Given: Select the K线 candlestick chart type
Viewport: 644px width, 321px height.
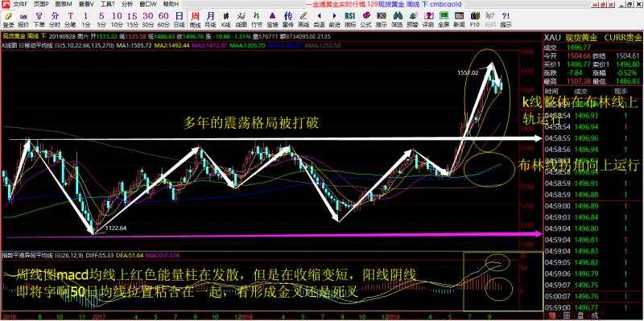Looking at the screenshot, I should click(225, 19).
